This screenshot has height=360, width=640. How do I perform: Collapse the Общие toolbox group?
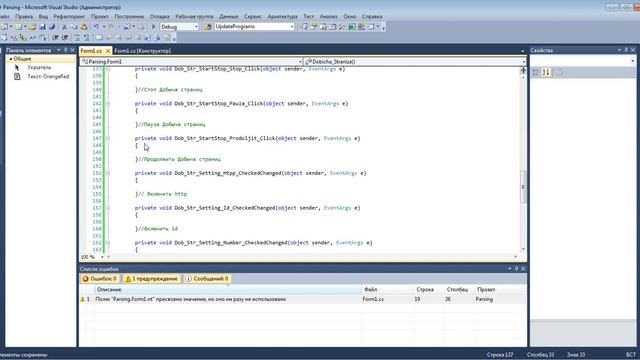click(11, 59)
